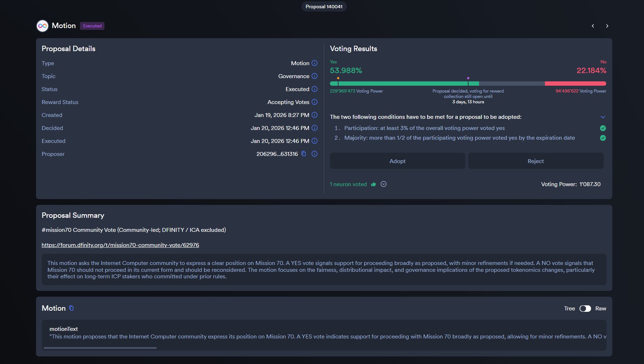Collapse the adoption conditions list

[x=603, y=117]
